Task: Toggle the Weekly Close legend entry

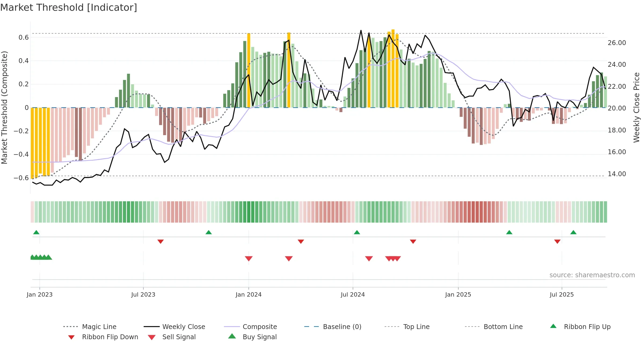Action: pos(174,327)
